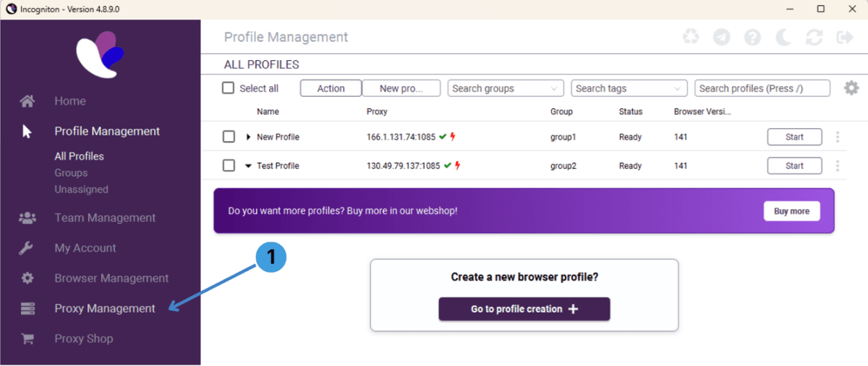
Task: Select Groups submenu item
Action: [x=71, y=173]
